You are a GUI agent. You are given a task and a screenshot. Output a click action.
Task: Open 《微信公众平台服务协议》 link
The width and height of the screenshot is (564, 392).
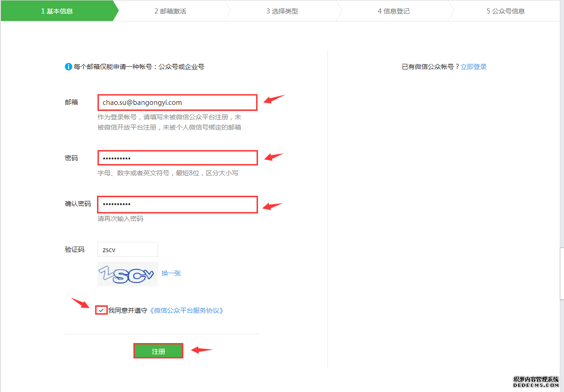point(186,310)
